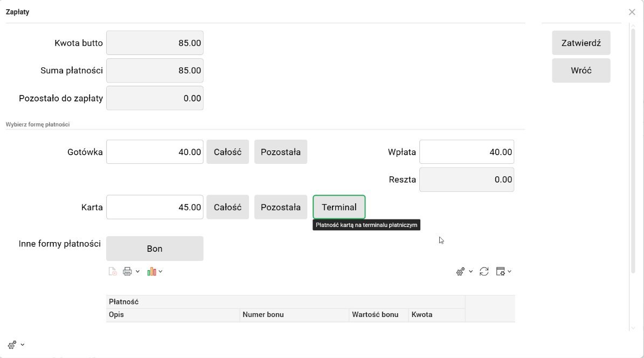Click the refresh arrows icon above the table
This screenshot has height=358, width=644.
pos(484,272)
